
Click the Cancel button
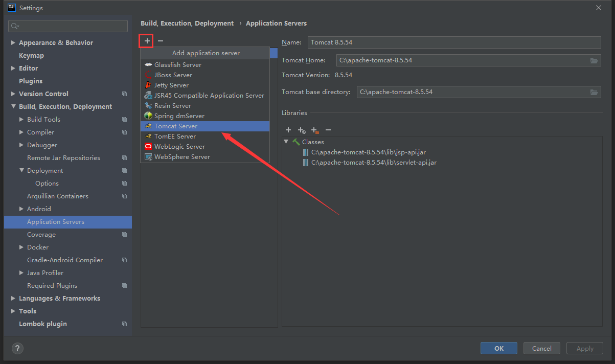pyautogui.click(x=541, y=349)
